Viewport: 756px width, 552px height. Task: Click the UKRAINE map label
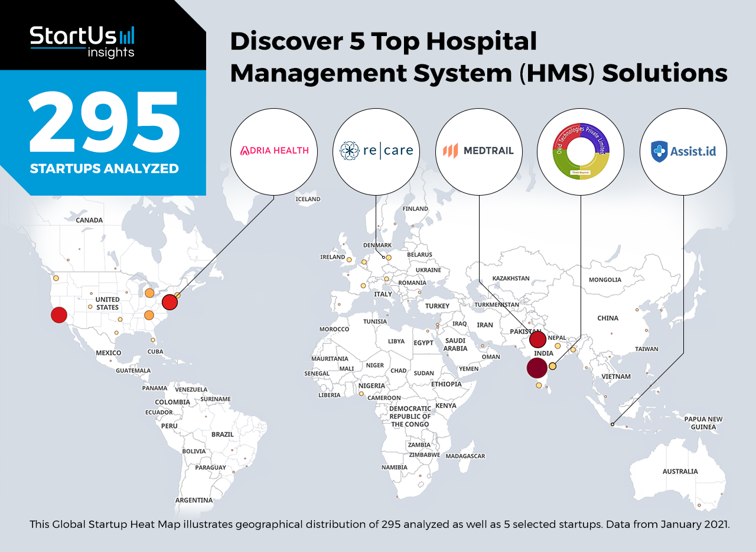(x=428, y=270)
